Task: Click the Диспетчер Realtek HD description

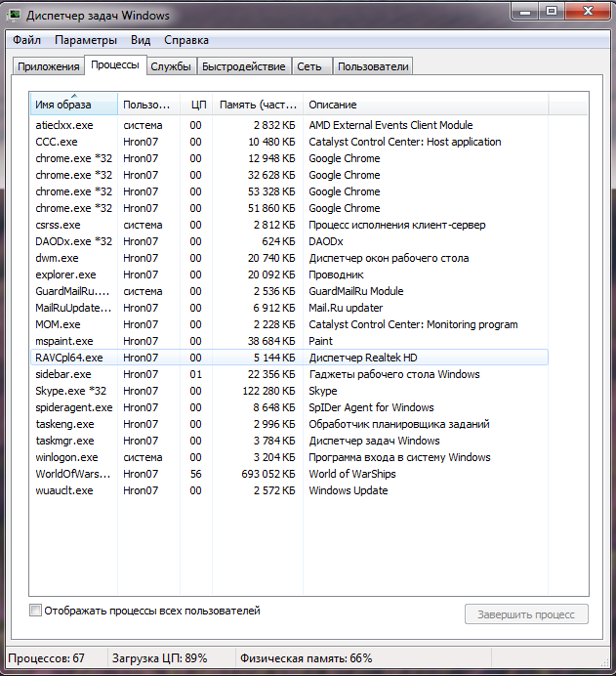Action: coord(363,358)
